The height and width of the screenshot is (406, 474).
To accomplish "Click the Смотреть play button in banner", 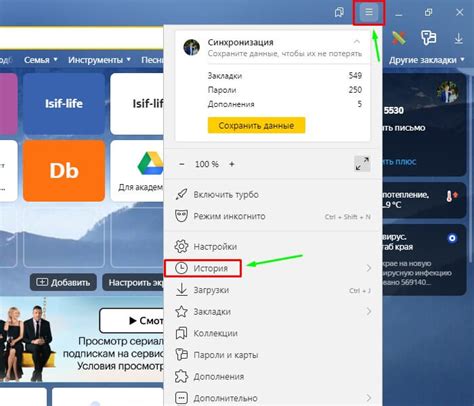I will 132,321.
